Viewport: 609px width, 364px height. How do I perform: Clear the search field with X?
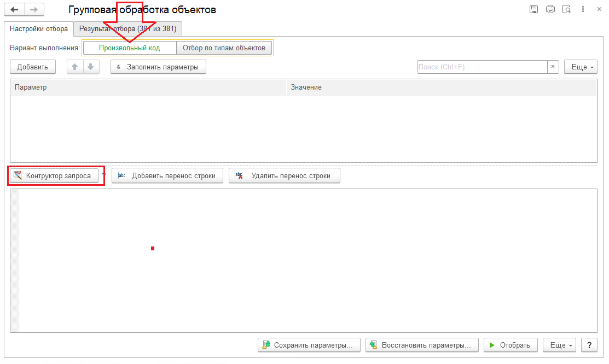tap(553, 67)
